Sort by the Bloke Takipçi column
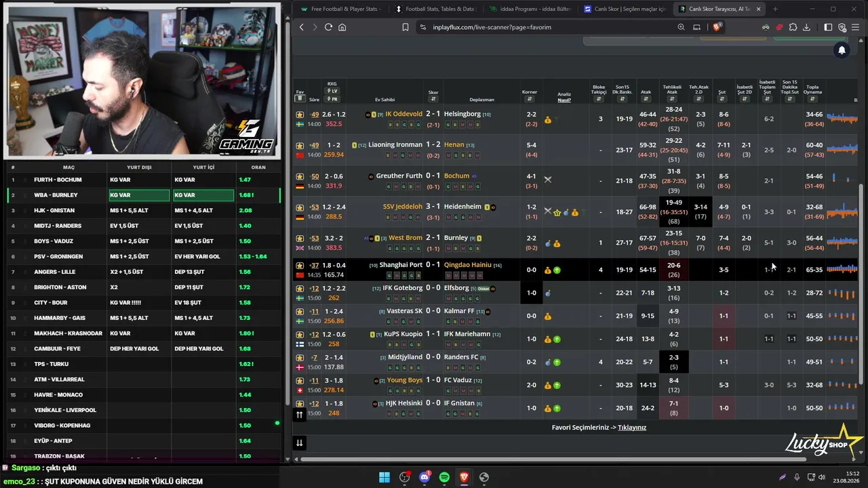The height and width of the screenshot is (488, 868). pyautogui.click(x=599, y=99)
